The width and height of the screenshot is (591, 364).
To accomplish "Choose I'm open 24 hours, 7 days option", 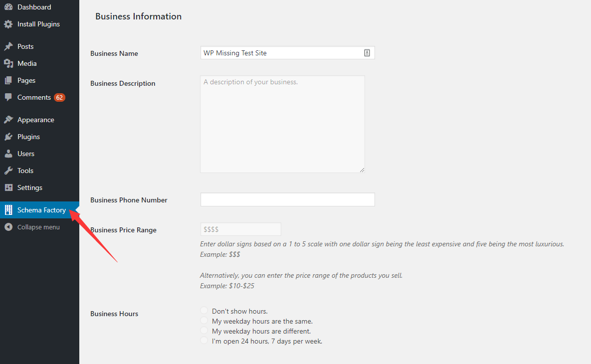I will pyautogui.click(x=203, y=340).
